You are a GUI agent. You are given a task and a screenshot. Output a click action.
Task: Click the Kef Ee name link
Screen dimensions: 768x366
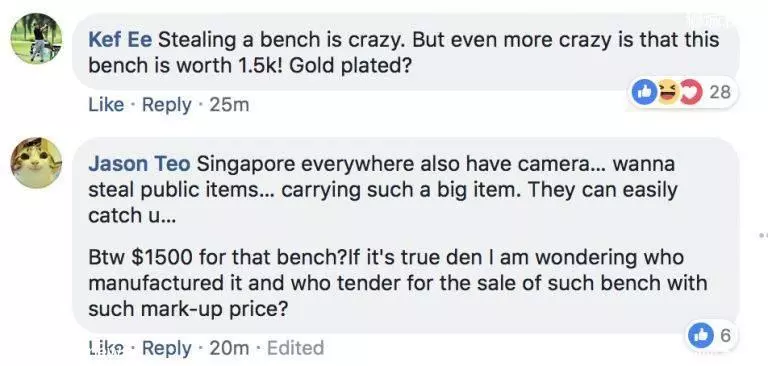[120, 40]
